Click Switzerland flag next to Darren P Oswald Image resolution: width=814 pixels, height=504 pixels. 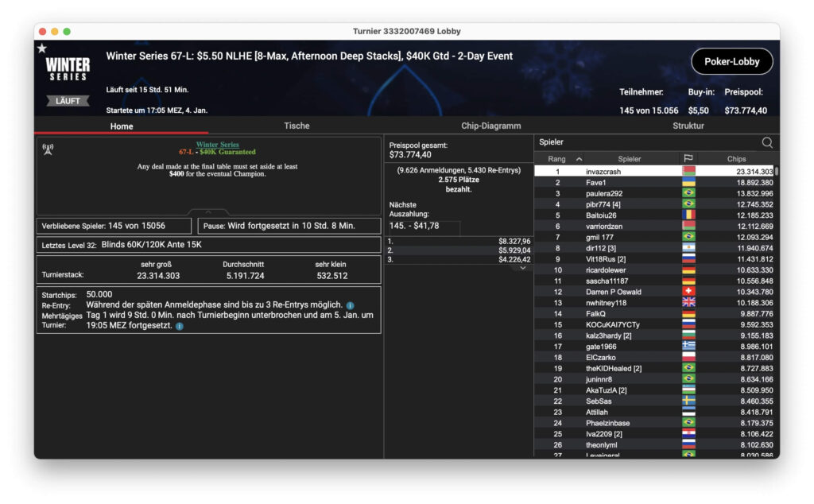[x=688, y=292]
